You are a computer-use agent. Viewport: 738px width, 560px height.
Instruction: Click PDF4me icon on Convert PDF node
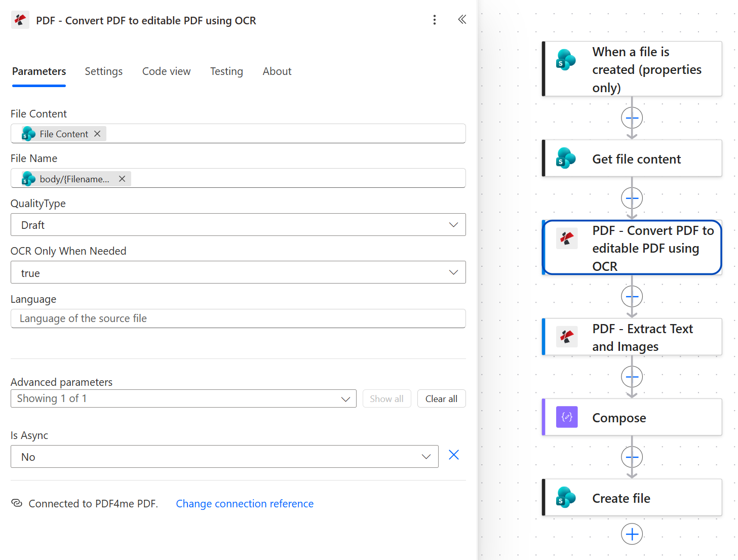point(567,238)
